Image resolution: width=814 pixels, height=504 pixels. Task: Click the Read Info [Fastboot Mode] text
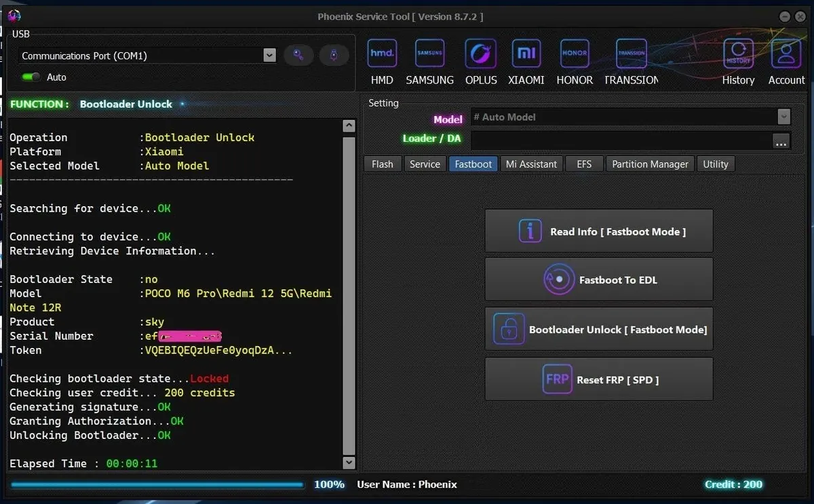pos(618,231)
